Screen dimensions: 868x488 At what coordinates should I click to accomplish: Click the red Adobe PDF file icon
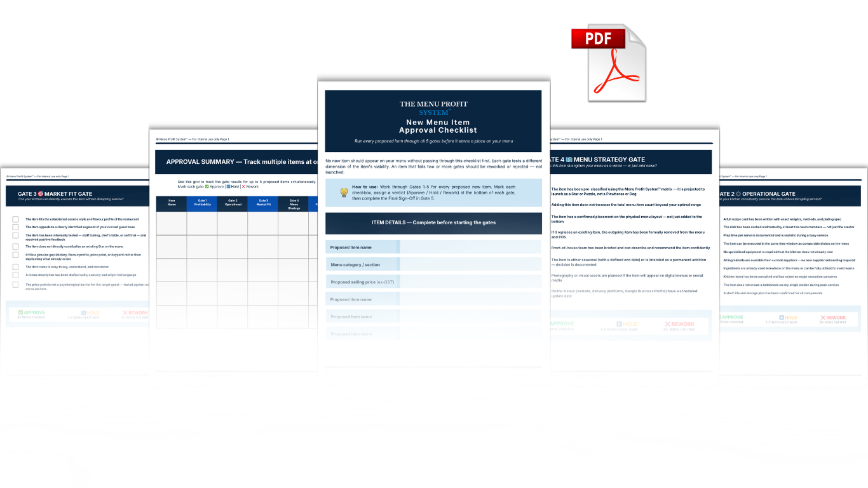609,62
